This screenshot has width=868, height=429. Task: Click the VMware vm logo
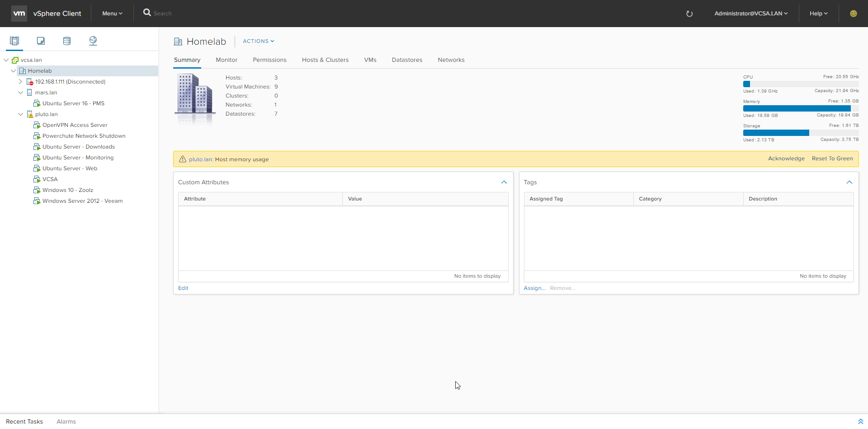[x=19, y=14]
